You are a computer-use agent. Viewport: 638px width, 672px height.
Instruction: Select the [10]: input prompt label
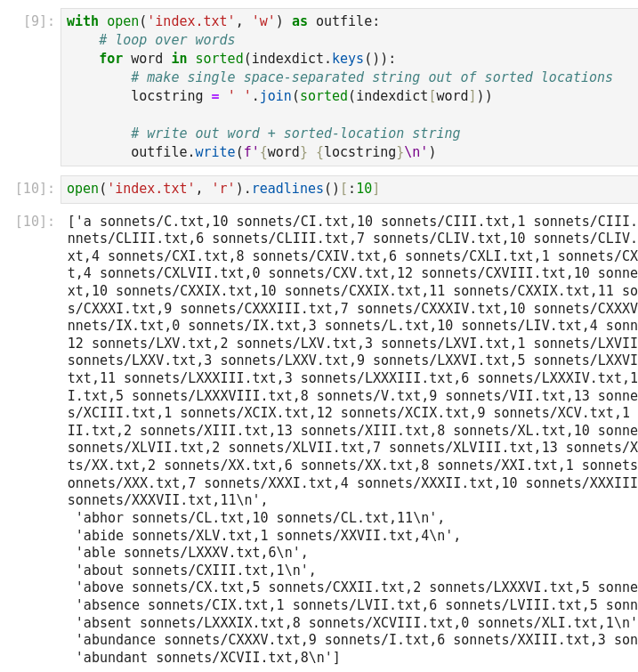pyautogui.click(x=36, y=189)
